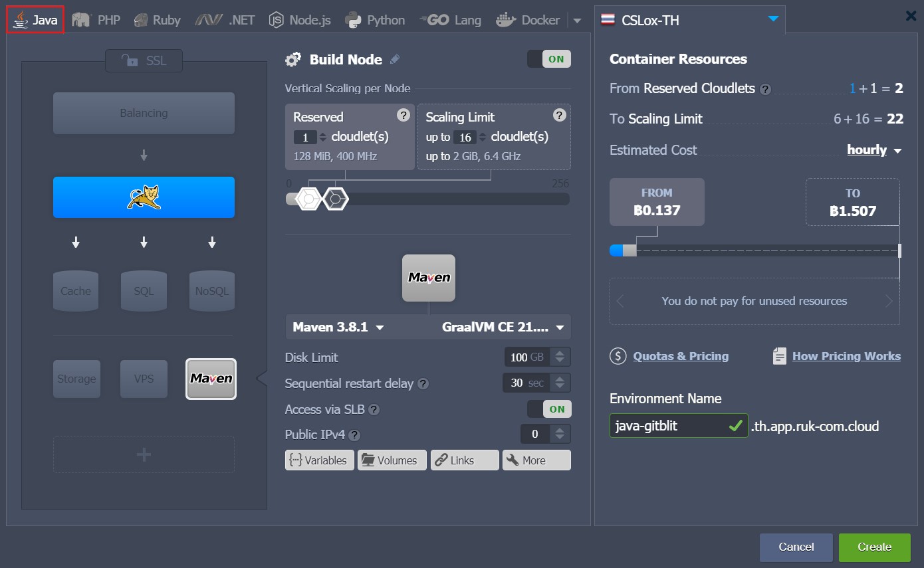Click the Quotas dollar icon

pyautogui.click(x=618, y=356)
